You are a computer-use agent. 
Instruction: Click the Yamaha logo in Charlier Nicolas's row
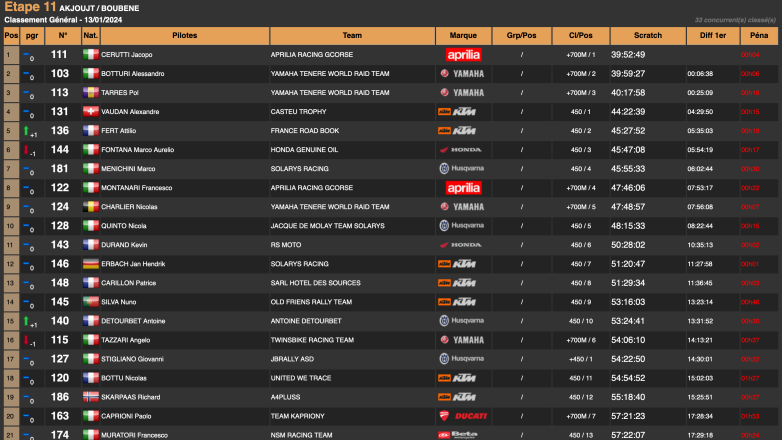[462, 207]
